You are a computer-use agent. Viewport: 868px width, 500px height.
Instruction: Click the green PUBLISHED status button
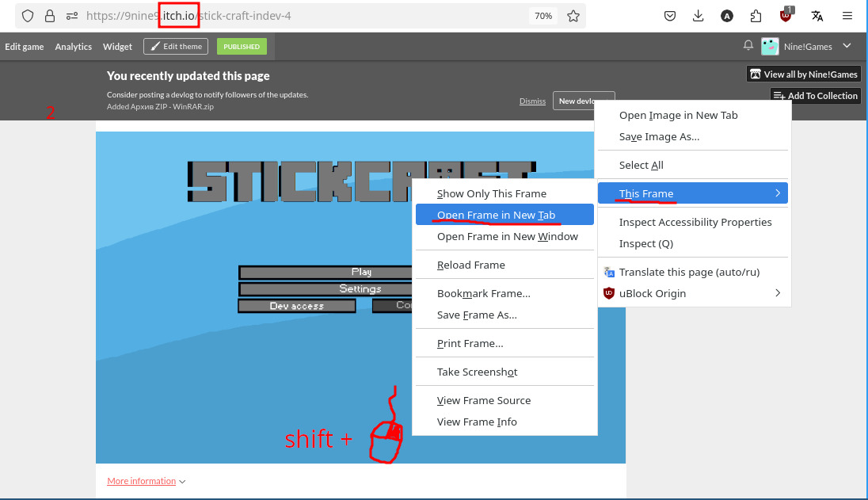[x=242, y=47]
